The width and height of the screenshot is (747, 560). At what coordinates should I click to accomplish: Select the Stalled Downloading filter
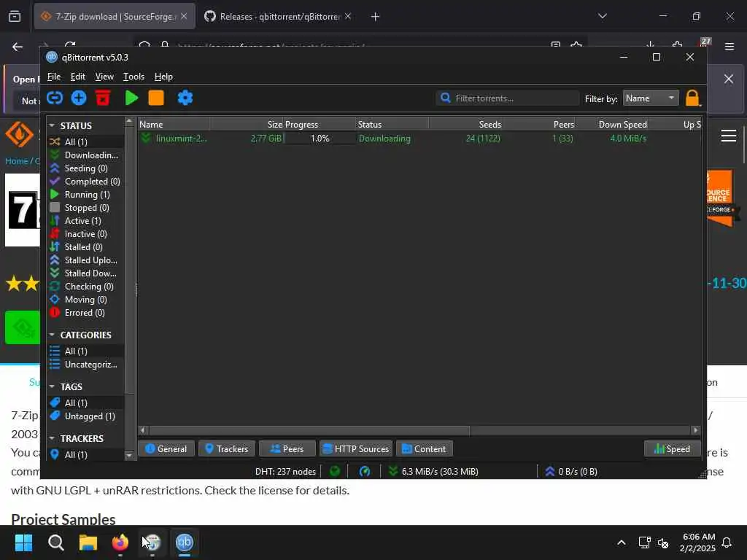85,273
